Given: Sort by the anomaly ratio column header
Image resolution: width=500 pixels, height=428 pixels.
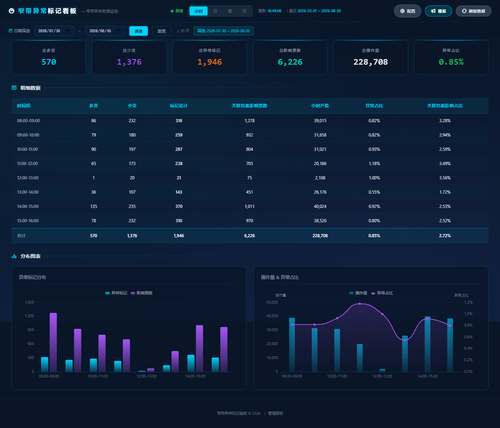Looking at the screenshot, I should click(x=374, y=106).
